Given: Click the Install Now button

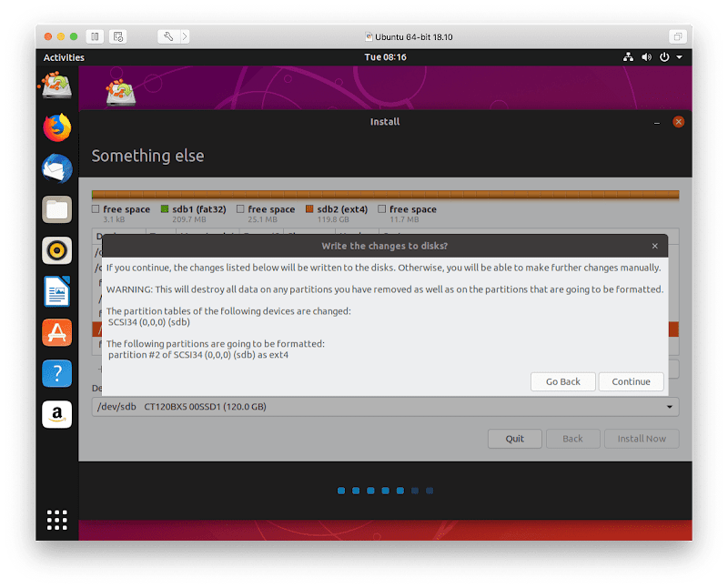Looking at the screenshot, I should 642,439.
